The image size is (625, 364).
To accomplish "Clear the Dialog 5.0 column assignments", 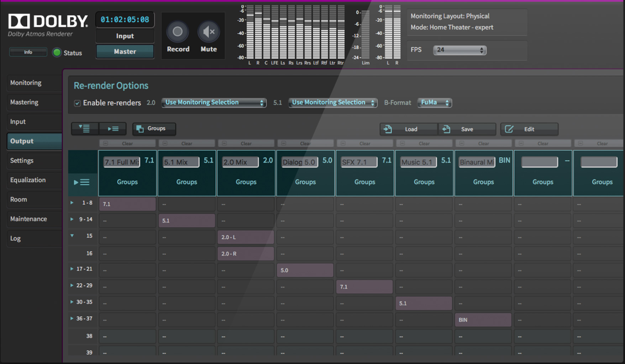I will (305, 143).
